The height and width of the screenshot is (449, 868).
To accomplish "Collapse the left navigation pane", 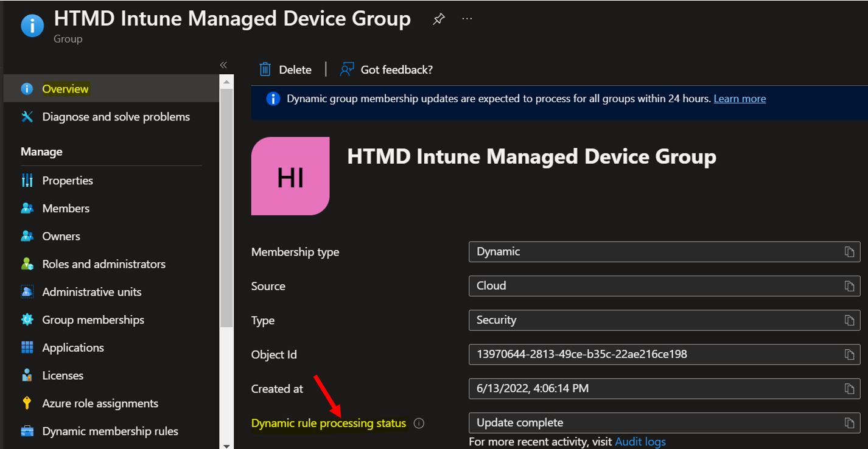I will pos(223,64).
